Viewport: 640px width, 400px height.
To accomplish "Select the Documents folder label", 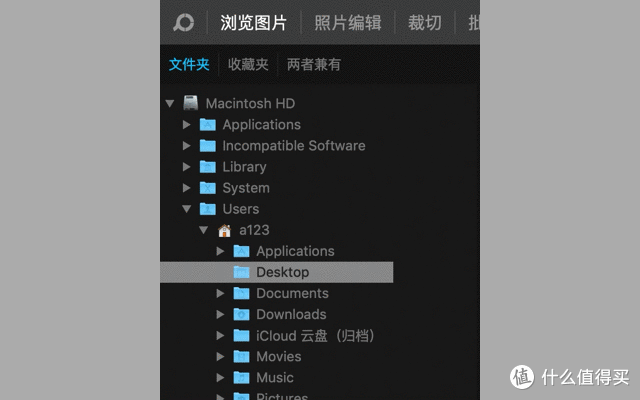I will tap(292, 293).
